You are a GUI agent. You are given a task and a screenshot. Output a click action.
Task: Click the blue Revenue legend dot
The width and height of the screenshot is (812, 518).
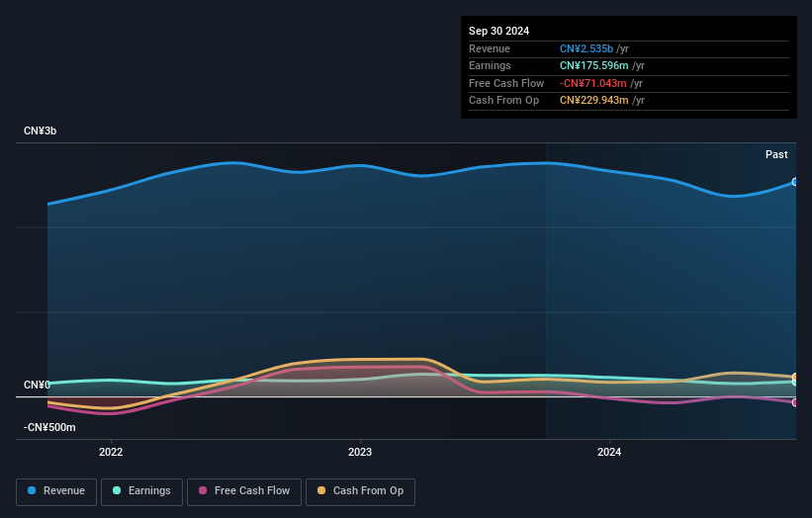(32, 490)
